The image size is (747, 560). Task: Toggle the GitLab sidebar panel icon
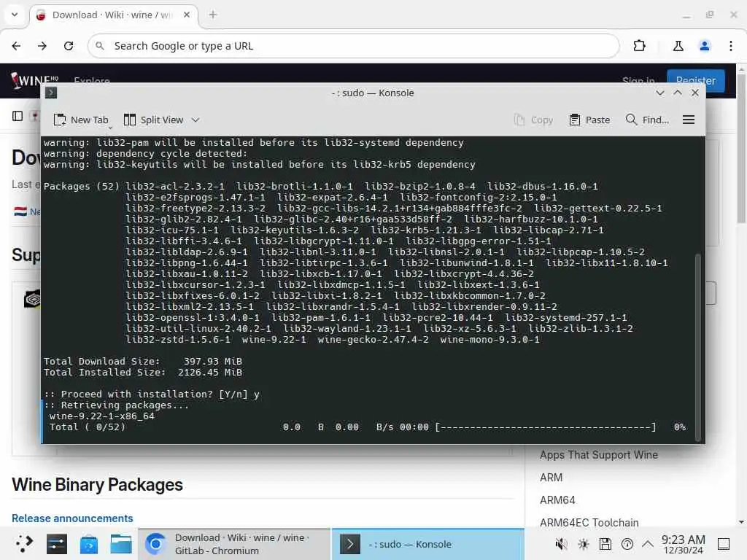(18, 116)
